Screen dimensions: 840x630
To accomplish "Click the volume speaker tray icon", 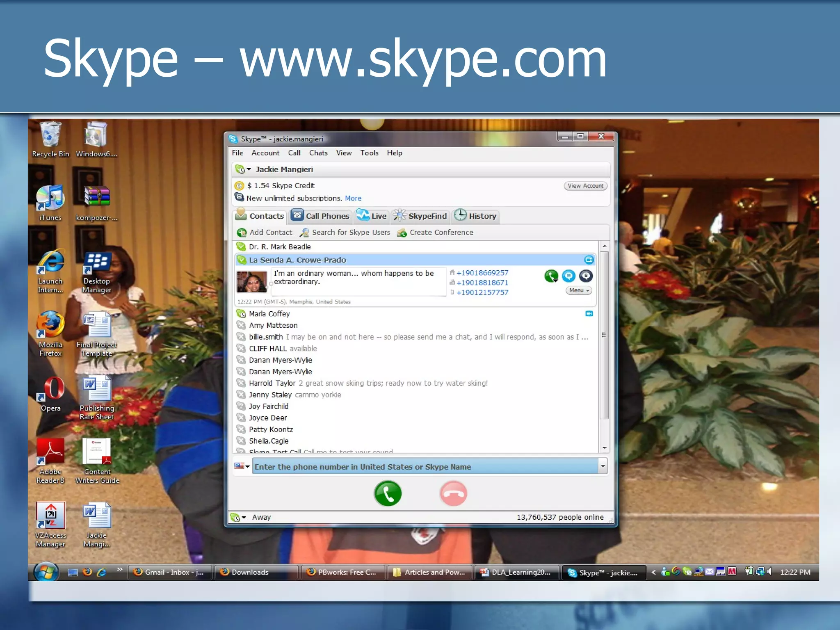I will [x=770, y=571].
